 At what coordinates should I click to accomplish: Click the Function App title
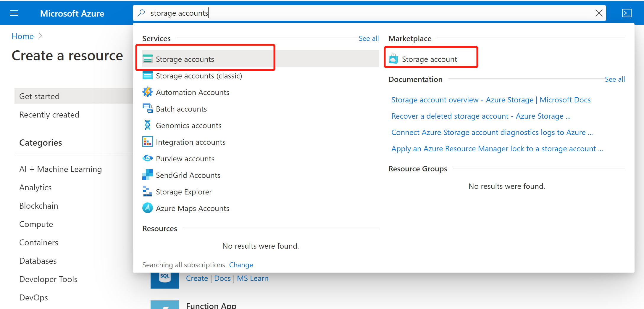(211, 305)
